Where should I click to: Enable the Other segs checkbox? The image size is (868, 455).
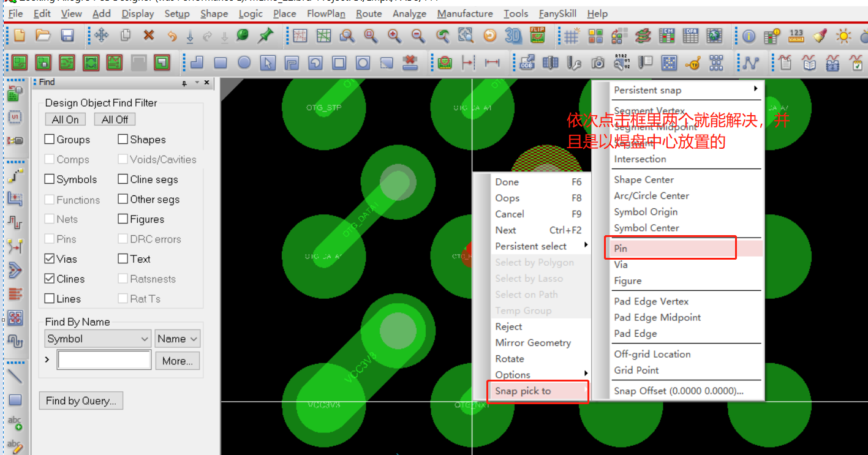(x=123, y=199)
